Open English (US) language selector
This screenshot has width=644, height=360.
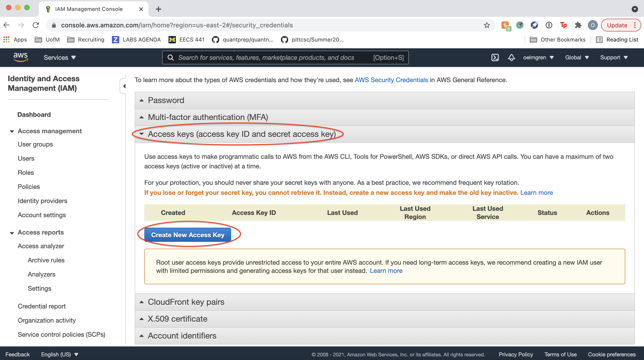click(x=60, y=354)
